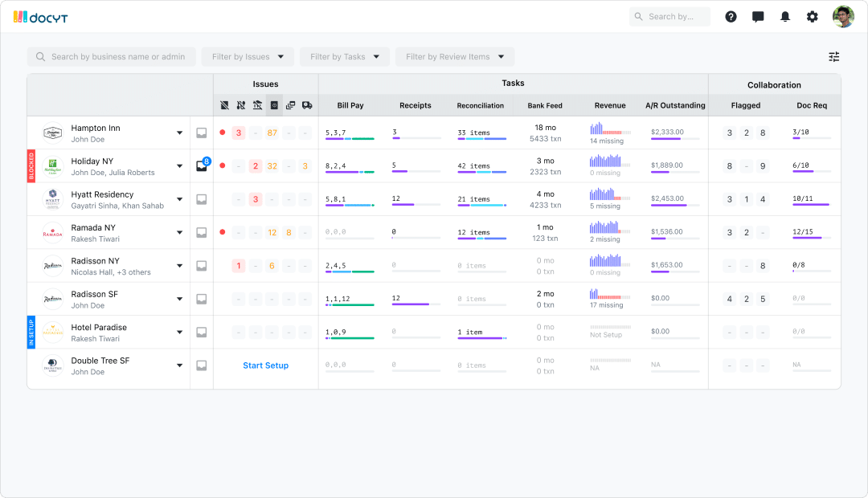Expand the Hampton Inn row caret
868x498 pixels.
click(179, 133)
